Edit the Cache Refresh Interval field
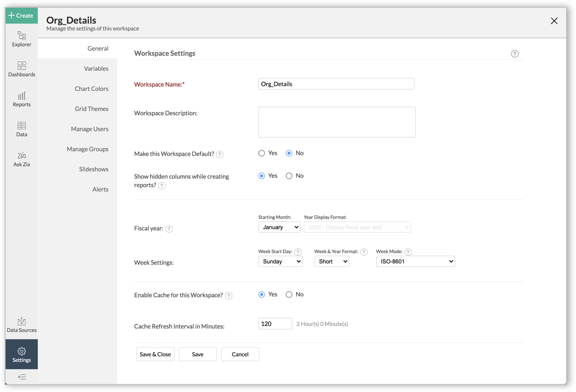Screen dimensions: 576x392 point(275,323)
